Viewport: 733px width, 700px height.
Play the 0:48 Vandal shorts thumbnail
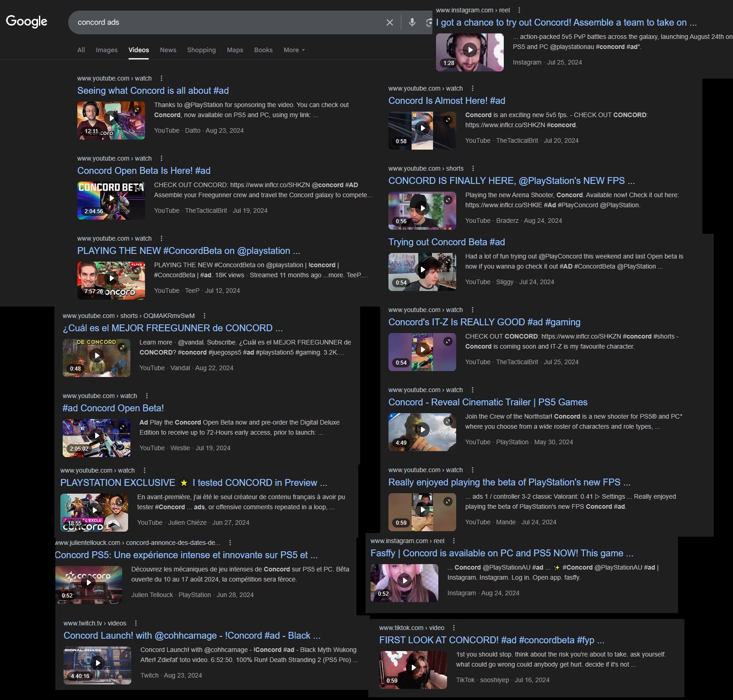pos(97,358)
